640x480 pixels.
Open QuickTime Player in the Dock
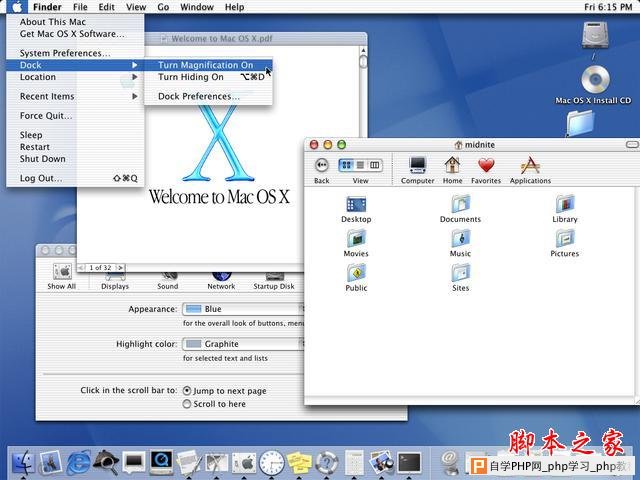(161, 463)
